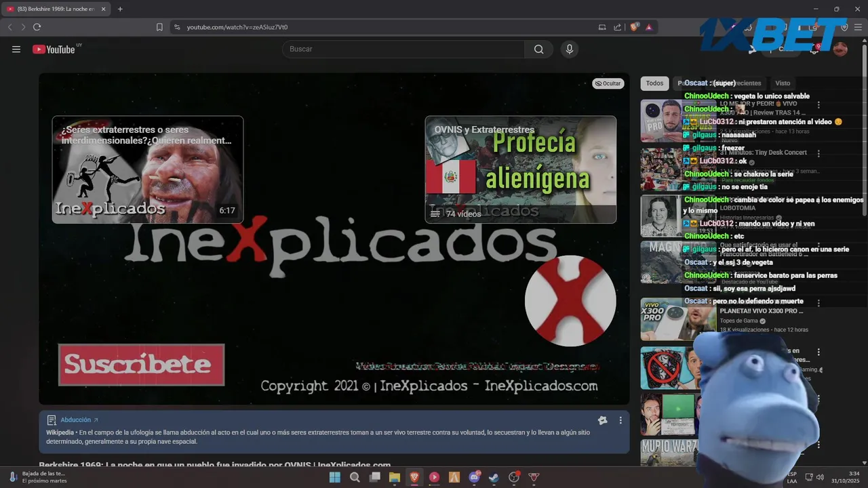Open the YouTube guide hamburger menu
The height and width of the screenshot is (488, 868).
(x=16, y=49)
